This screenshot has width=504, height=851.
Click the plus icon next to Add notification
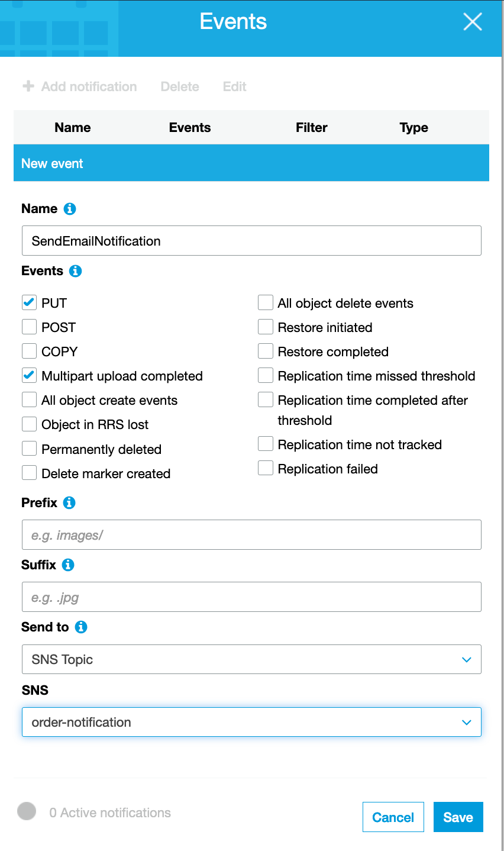[28, 86]
